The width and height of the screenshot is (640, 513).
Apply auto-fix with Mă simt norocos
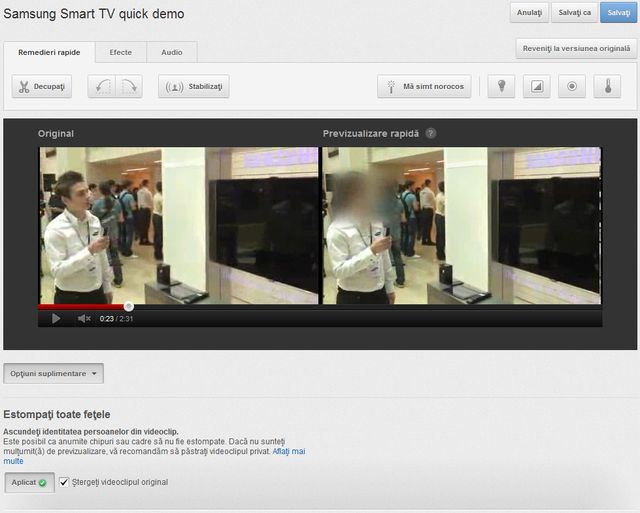click(424, 87)
